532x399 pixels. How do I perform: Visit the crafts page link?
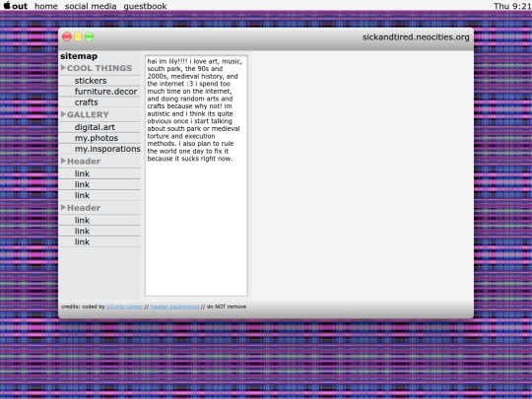coord(86,102)
